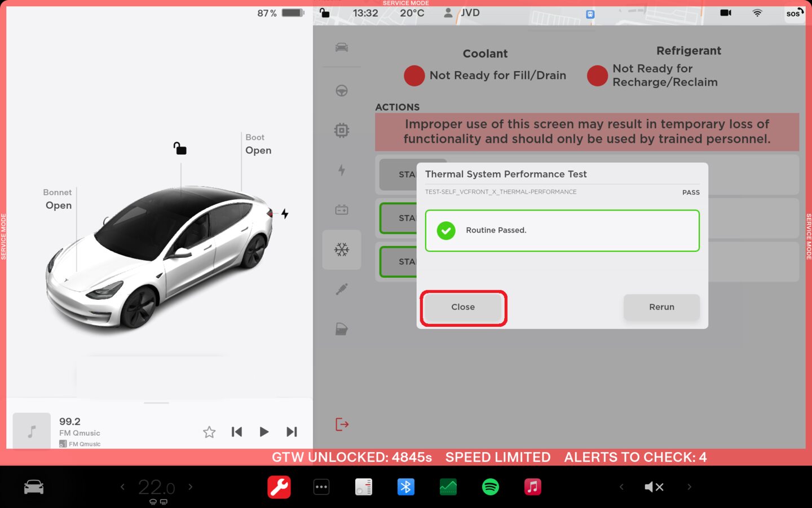Open the car controls icon in dock
The width and height of the screenshot is (812, 508).
tap(34, 487)
